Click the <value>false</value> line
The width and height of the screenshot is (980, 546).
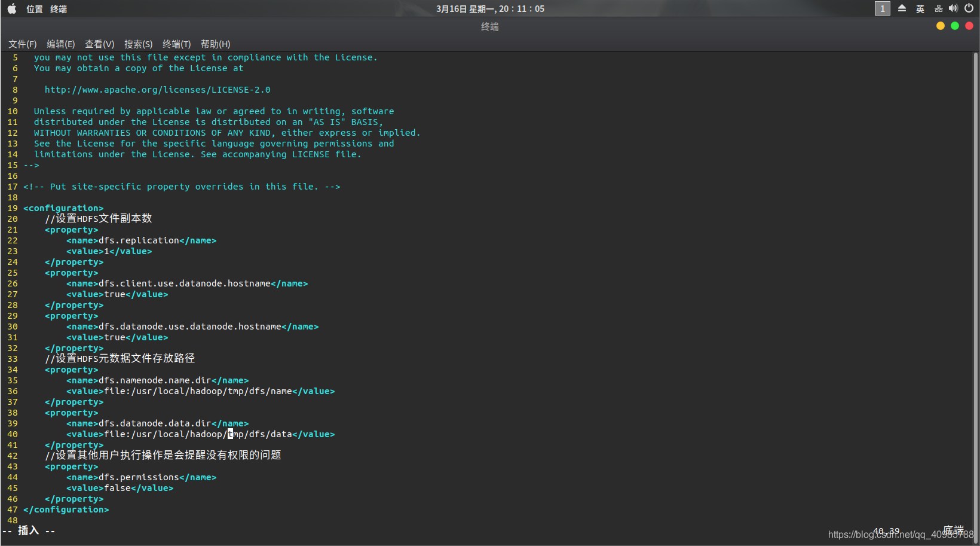tap(120, 488)
